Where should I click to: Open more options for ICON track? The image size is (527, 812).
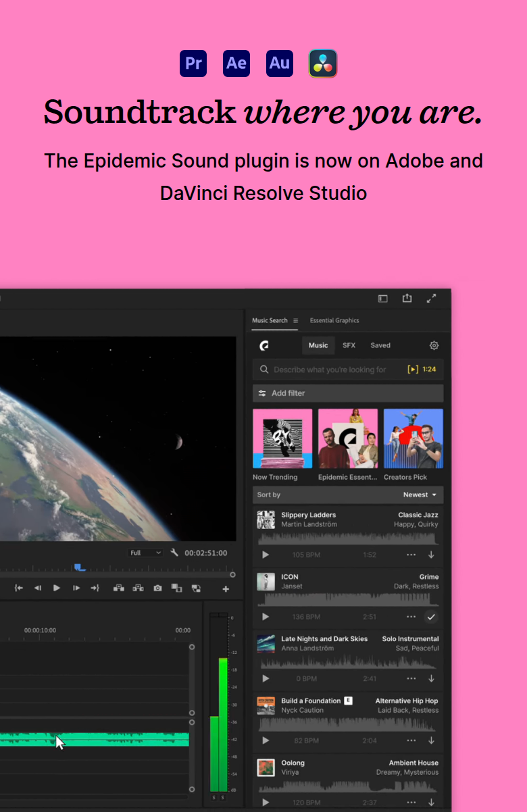click(411, 617)
